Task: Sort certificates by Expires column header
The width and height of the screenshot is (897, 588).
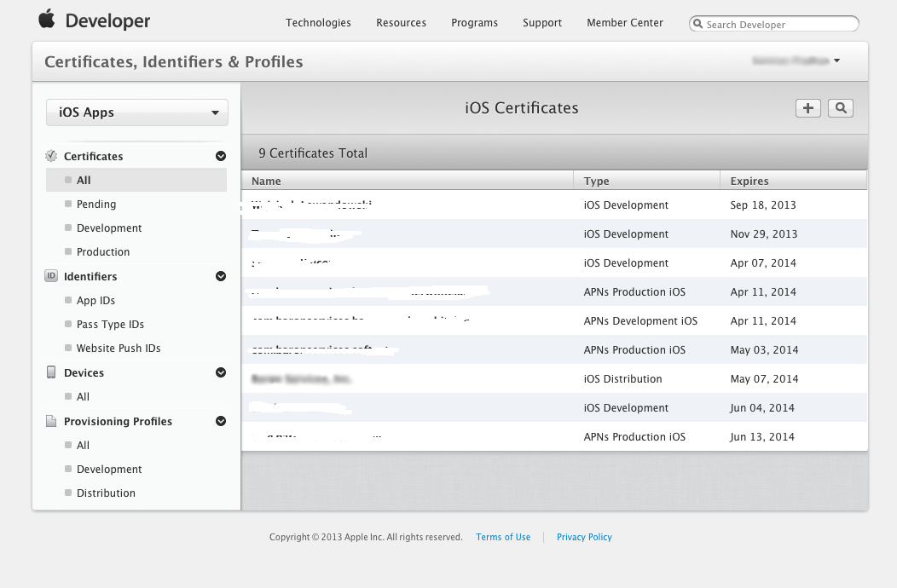Action: point(749,181)
